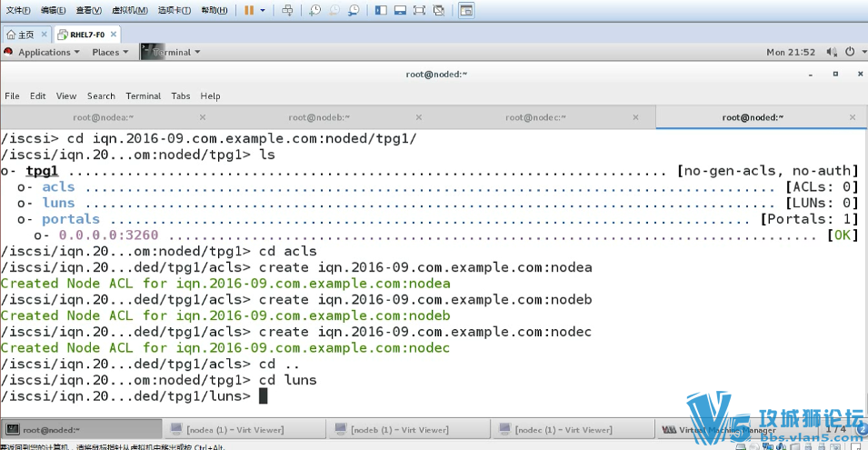Click the 0.0.0.0:3260 portal text
The image size is (868, 450).
[x=108, y=235]
